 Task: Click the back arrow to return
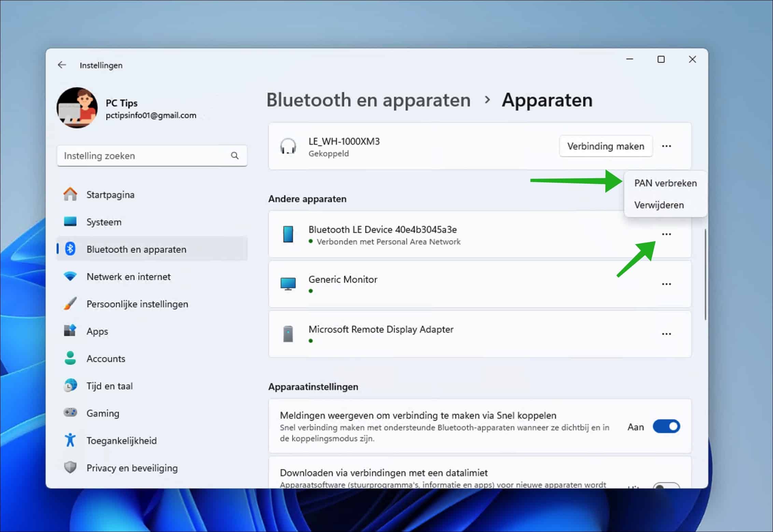[62, 65]
